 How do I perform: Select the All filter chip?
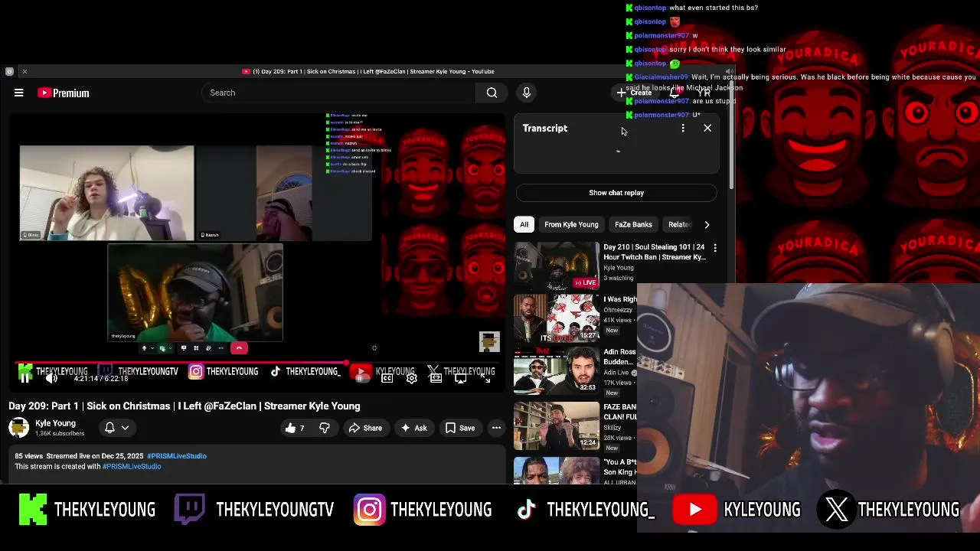coord(524,224)
